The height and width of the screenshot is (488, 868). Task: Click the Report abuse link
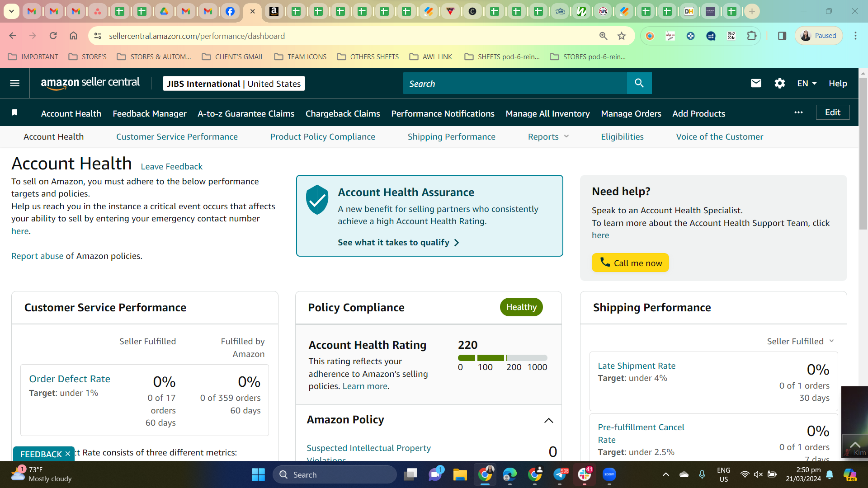click(37, 256)
